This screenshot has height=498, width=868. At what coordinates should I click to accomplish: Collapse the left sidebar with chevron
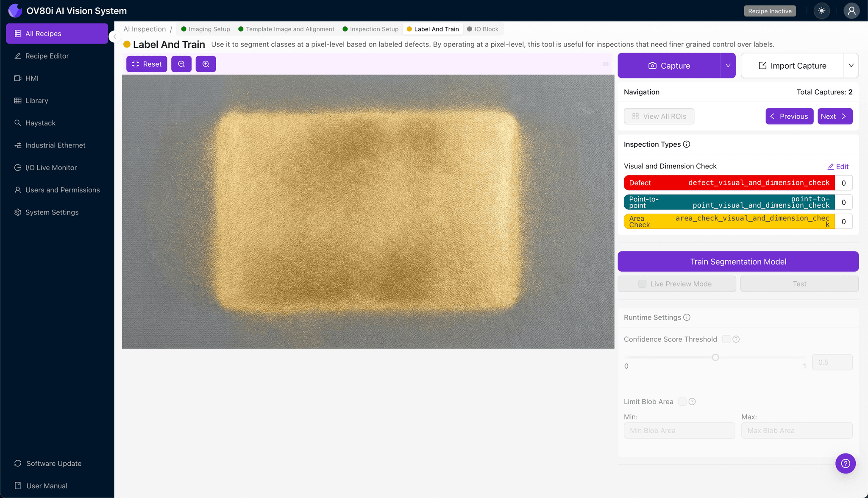point(114,37)
